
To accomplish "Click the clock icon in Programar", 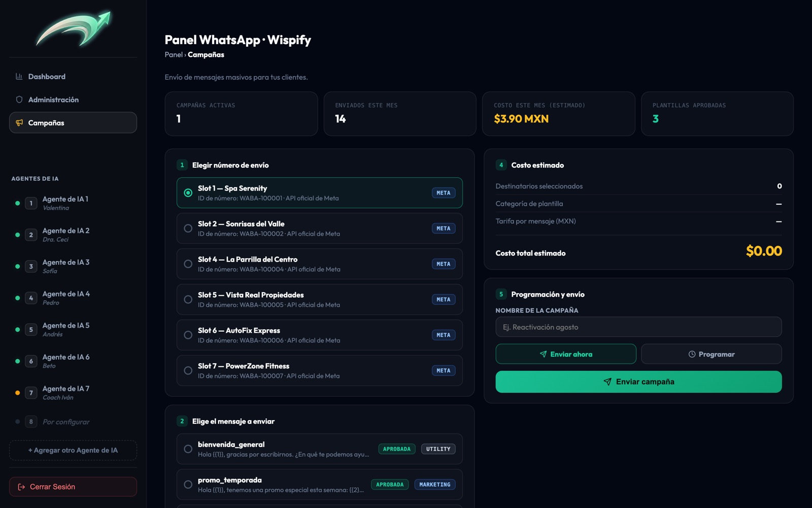I will [x=692, y=354].
